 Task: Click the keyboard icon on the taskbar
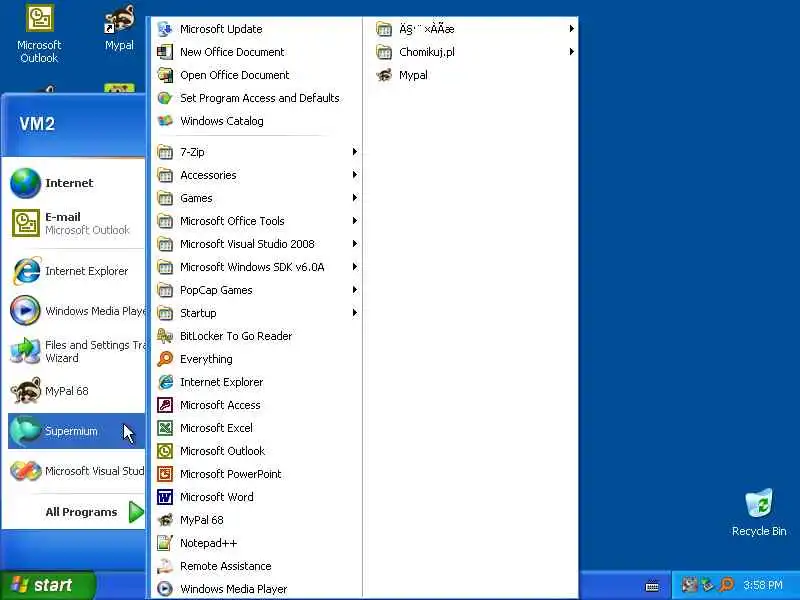point(652,586)
